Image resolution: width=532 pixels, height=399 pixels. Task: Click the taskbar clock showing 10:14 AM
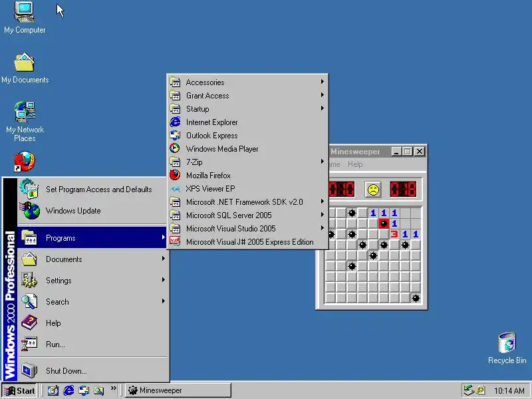[509, 390]
